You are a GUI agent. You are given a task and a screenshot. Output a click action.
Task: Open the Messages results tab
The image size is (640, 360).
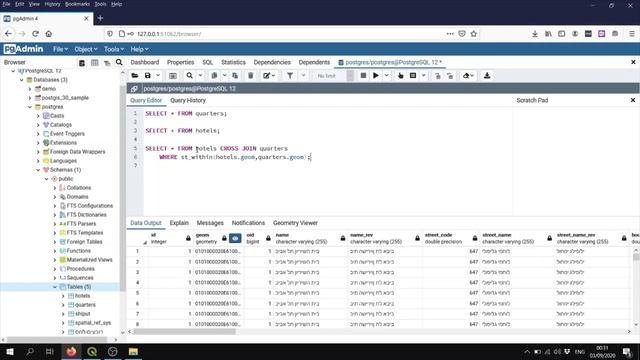click(x=210, y=223)
